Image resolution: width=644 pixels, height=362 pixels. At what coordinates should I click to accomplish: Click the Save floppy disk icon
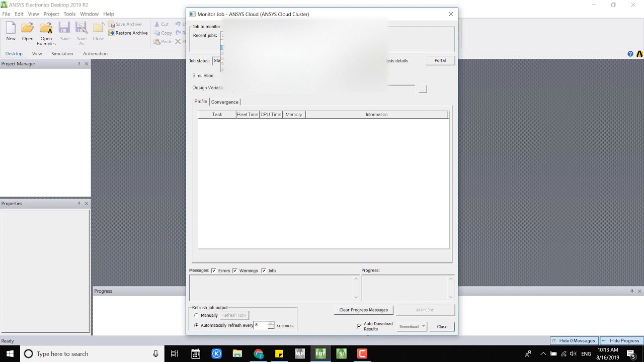(x=65, y=31)
